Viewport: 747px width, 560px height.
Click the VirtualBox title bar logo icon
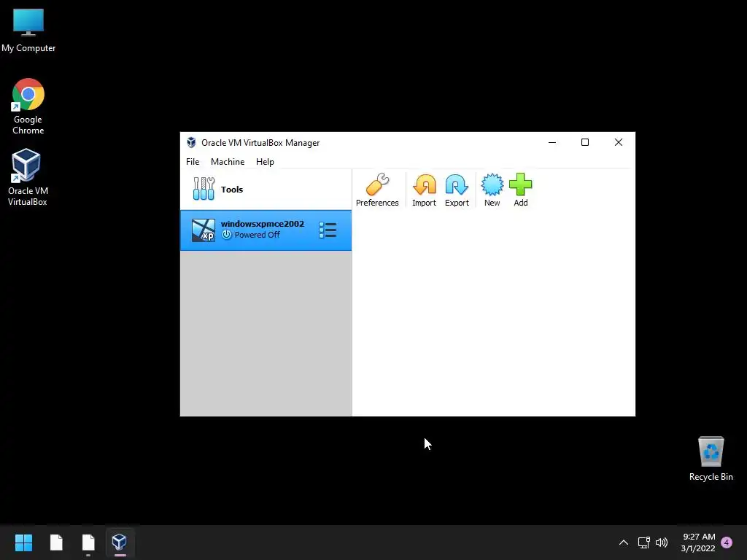[192, 142]
